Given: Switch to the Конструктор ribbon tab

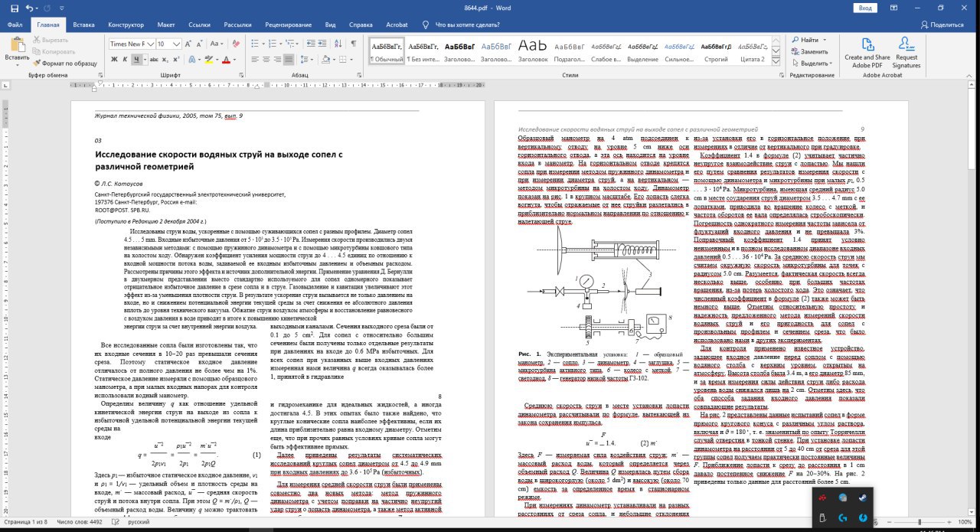Looking at the screenshot, I should [x=126, y=24].
